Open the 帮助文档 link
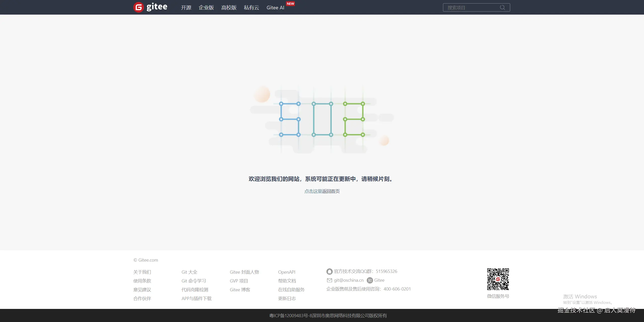This screenshot has height=322, width=644. click(287, 281)
